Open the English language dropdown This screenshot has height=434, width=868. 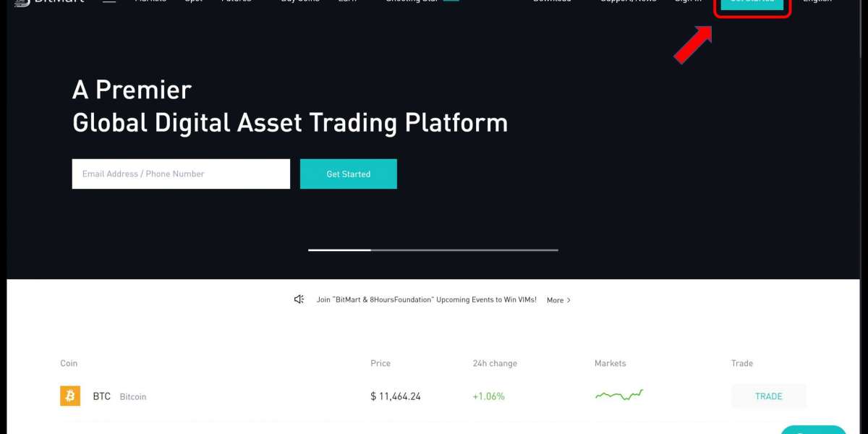[817, 2]
